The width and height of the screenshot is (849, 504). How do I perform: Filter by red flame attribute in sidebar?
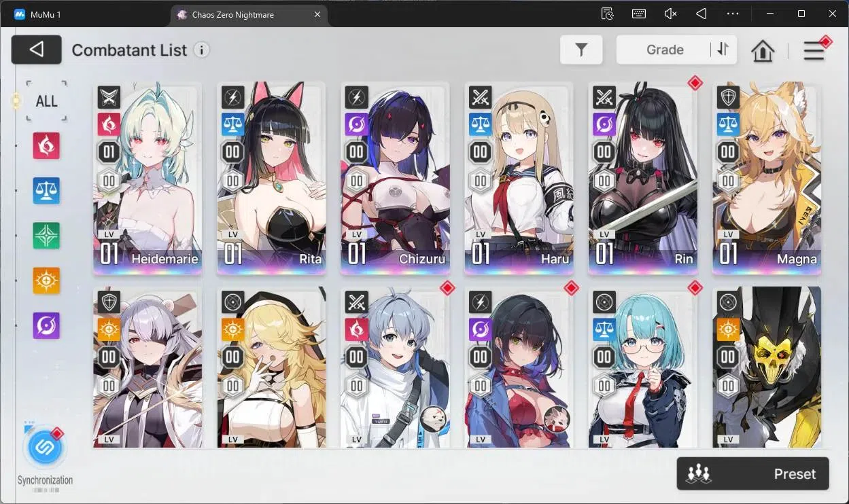(46, 145)
